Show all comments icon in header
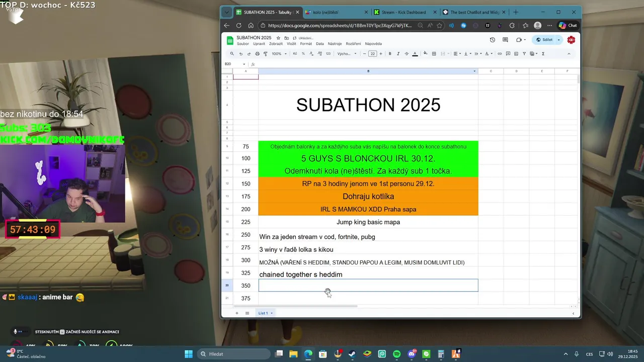 pyautogui.click(x=505, y=40)
